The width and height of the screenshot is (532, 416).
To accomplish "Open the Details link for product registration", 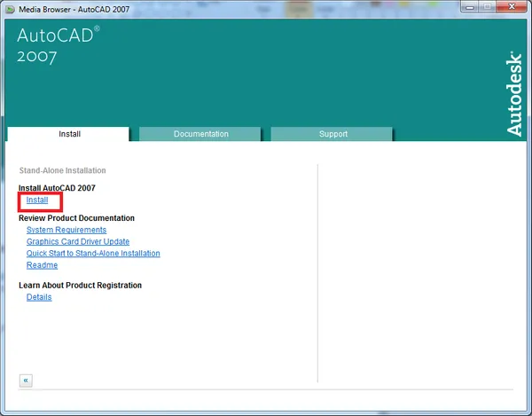I will (x=39, y=297).
